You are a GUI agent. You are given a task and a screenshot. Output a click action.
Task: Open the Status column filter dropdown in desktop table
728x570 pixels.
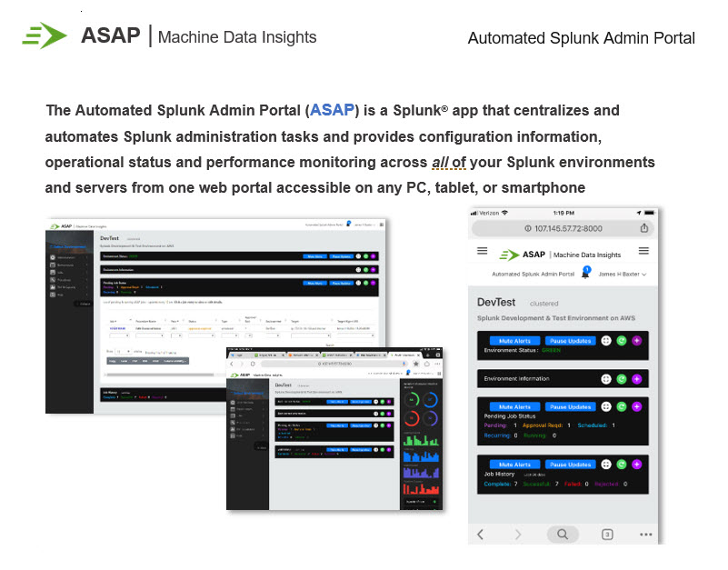201,335
